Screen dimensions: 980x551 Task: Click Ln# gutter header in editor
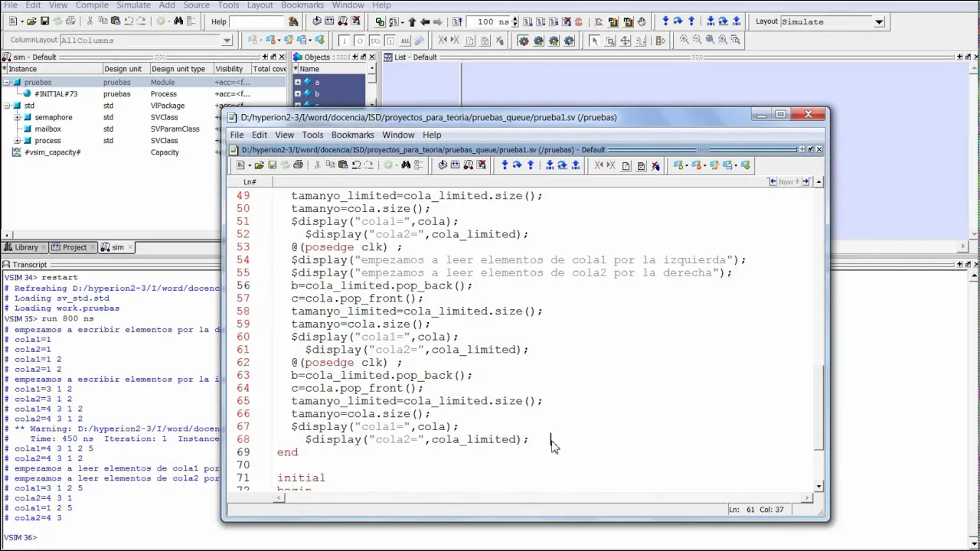tap(250, 182)
